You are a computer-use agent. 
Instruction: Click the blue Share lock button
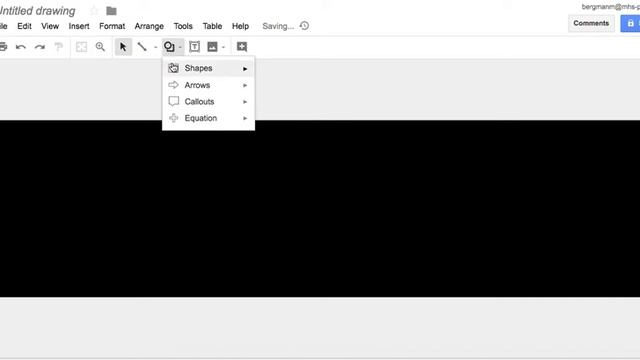point(630,23)
